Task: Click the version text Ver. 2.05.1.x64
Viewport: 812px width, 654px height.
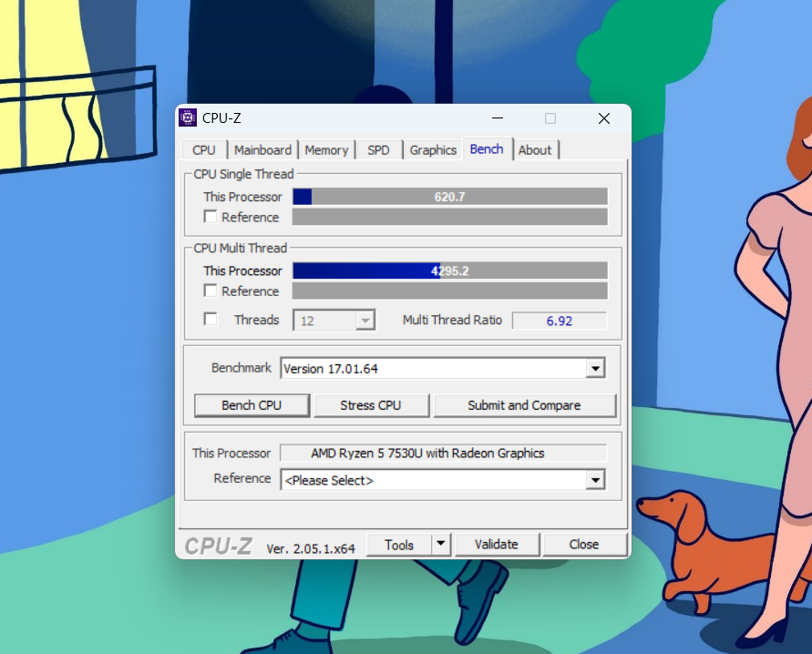Action: pos(311,548)
